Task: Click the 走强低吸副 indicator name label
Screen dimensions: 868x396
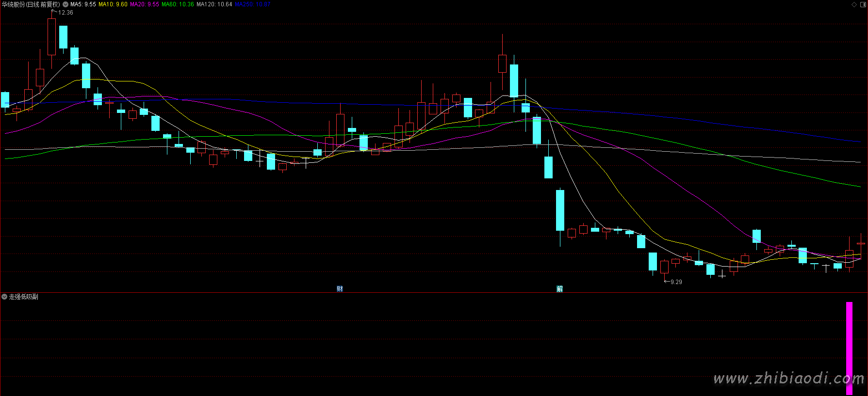Action: [x=24, y=297]
